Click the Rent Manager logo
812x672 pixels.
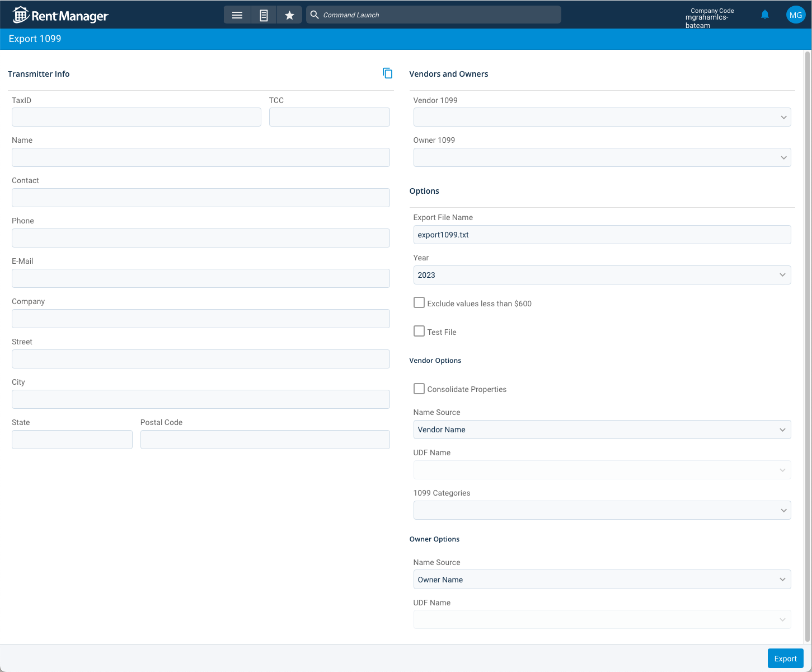coord(60,15)
